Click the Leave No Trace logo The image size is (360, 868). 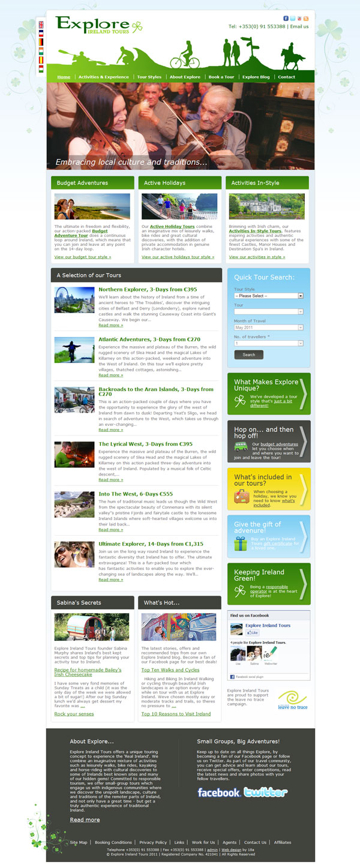tap(293, 699)
